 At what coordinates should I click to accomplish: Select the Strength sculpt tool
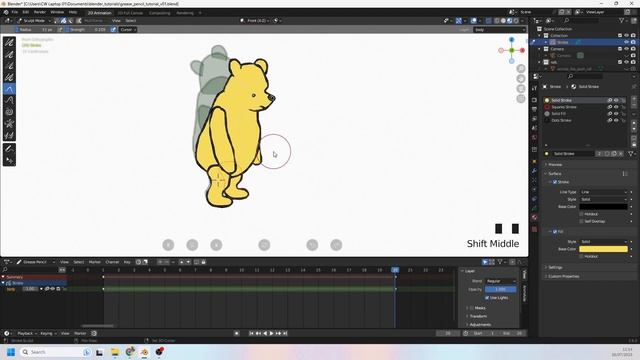click(9, 66)
